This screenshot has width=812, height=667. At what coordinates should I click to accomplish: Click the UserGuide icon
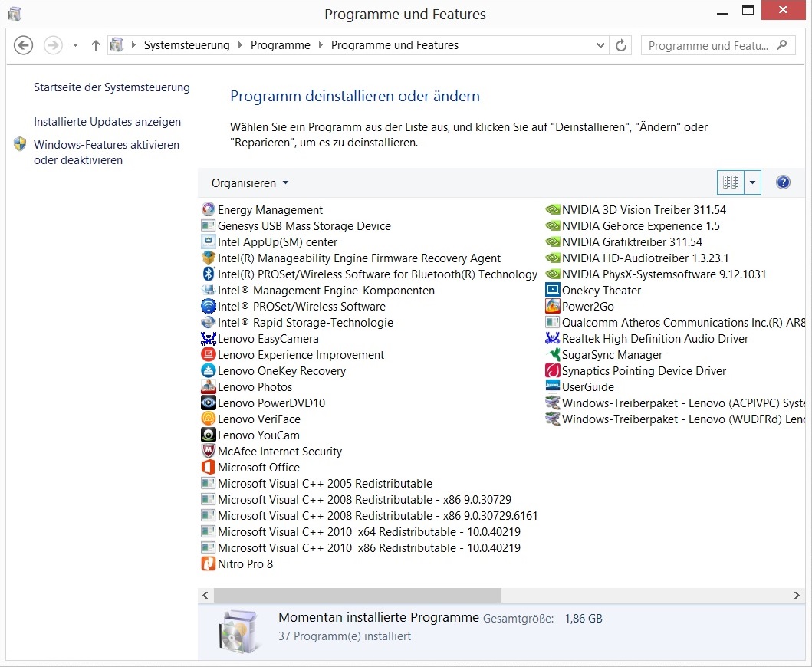[553, 386]
